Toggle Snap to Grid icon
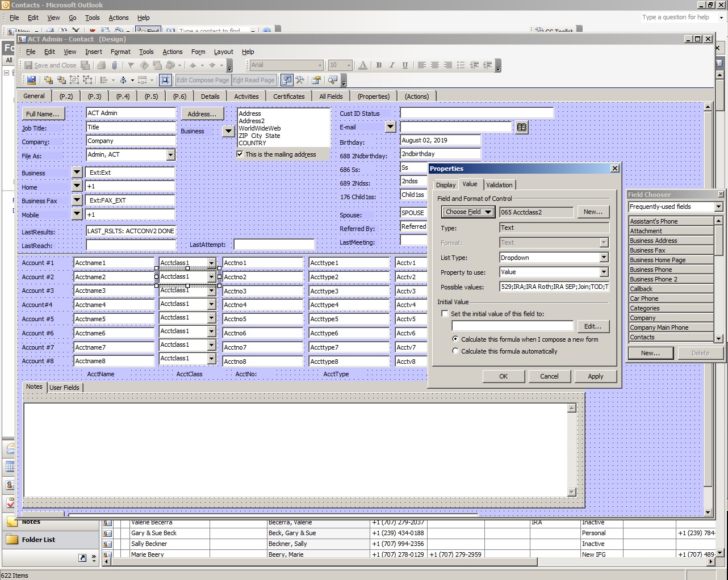The height and width of the screenshot is (580, 728). (165, 80)
